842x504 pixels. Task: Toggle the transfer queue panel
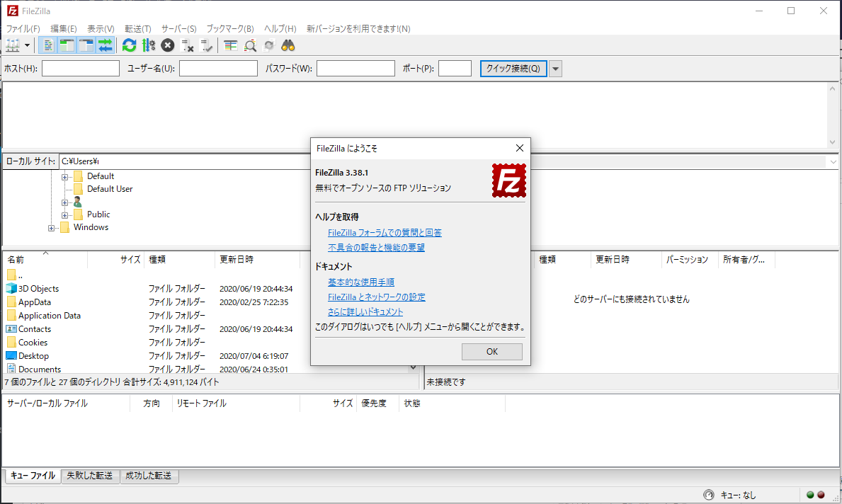pos(105,45)
